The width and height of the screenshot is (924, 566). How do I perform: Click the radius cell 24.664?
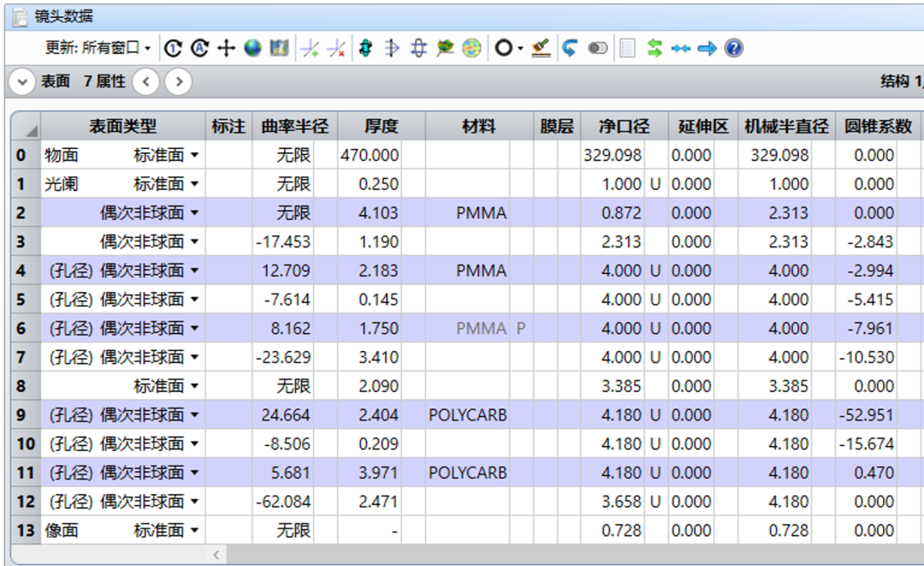pyautogui.click(x=283, y=415)
